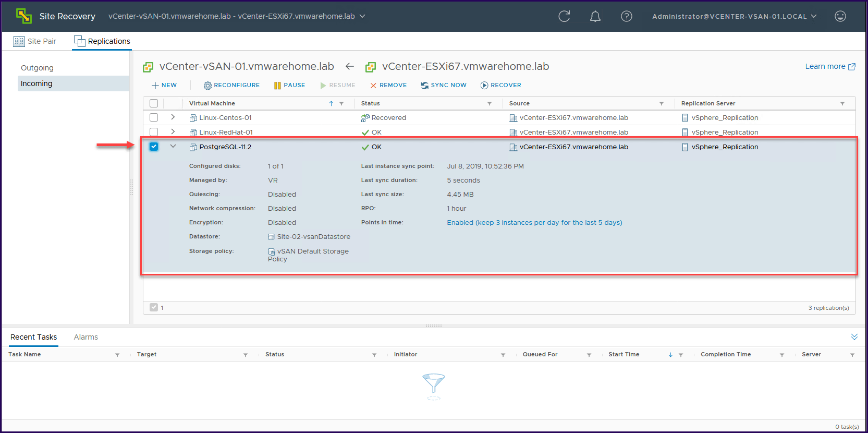Open the Learn more link
Viewport: 868px width, 433px height.
click(830, 66)
